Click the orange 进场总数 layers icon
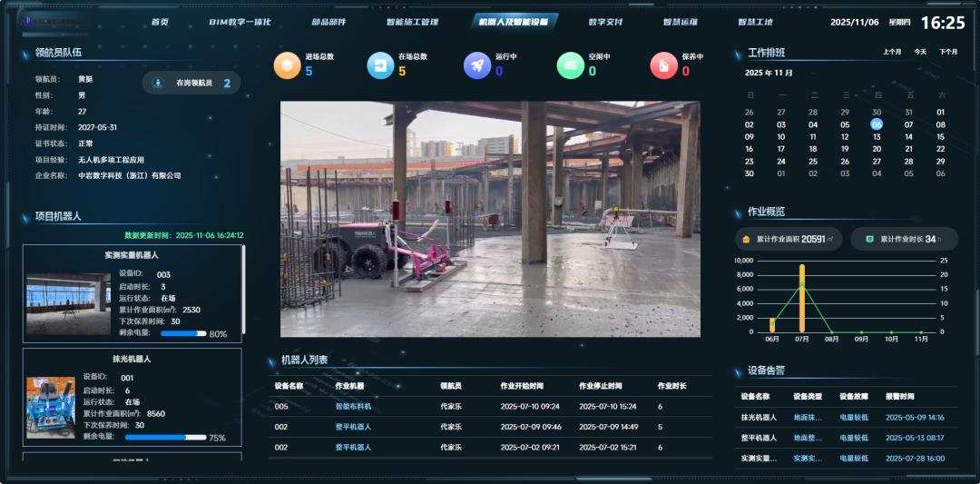 pyautogui.click(x=287, y=65)
